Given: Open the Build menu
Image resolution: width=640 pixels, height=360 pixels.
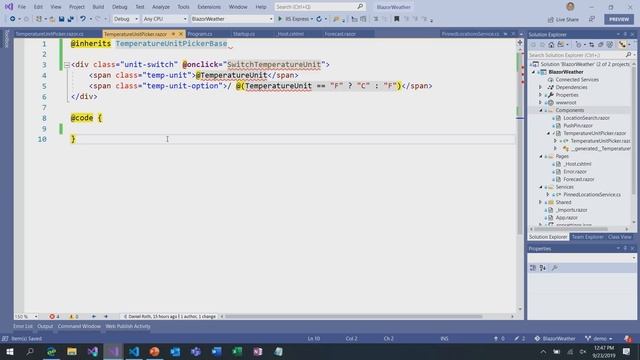Looking at the screenshot, I should coord(98,7).
